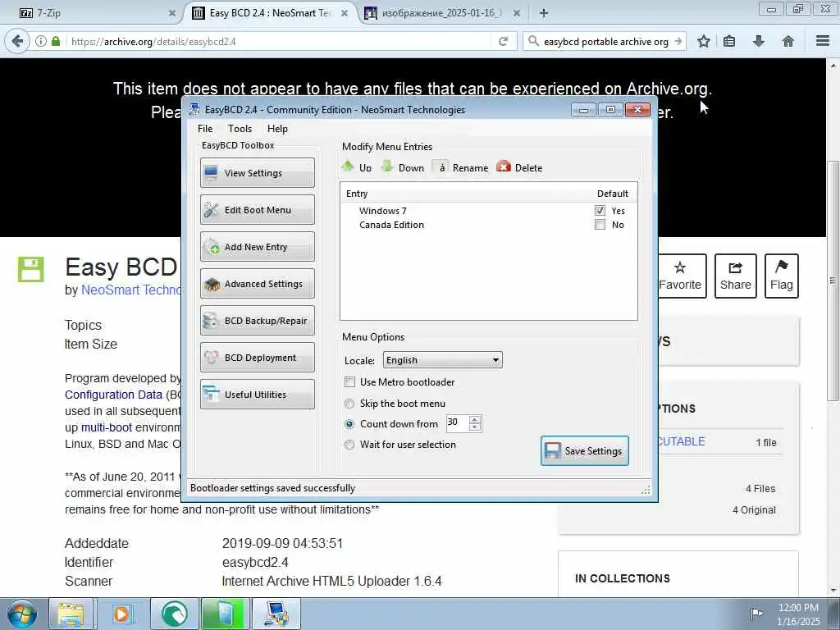Click the Action Center flag in tray
This screenshot has height=630, width=840.
(756, 614)
